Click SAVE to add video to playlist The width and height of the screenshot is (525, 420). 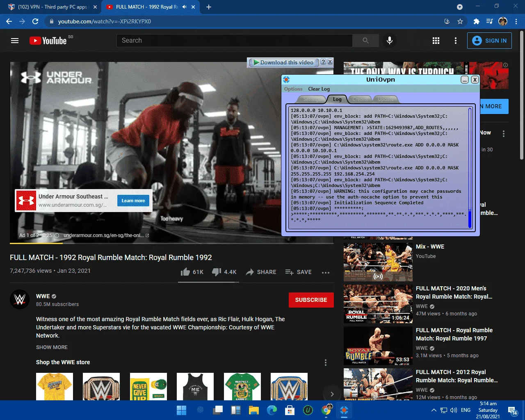(298, 272)
